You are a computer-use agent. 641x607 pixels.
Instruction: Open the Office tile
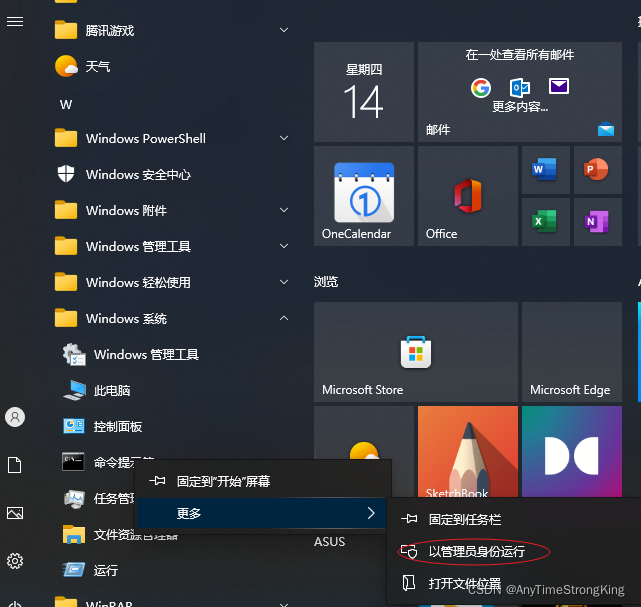[x=468, y=196]
